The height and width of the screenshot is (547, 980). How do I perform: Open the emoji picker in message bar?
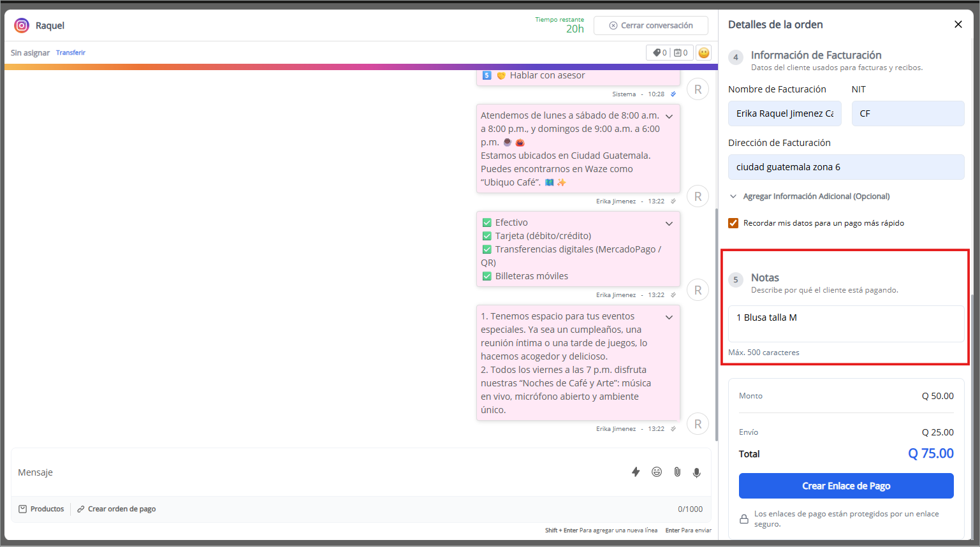click(656, 472)
